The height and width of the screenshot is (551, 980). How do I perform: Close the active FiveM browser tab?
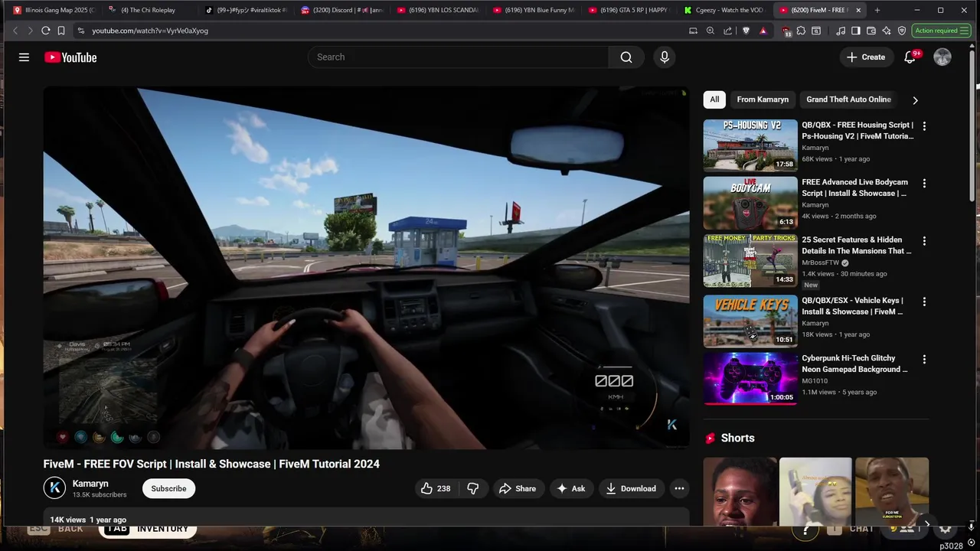[x=858, y=10]
